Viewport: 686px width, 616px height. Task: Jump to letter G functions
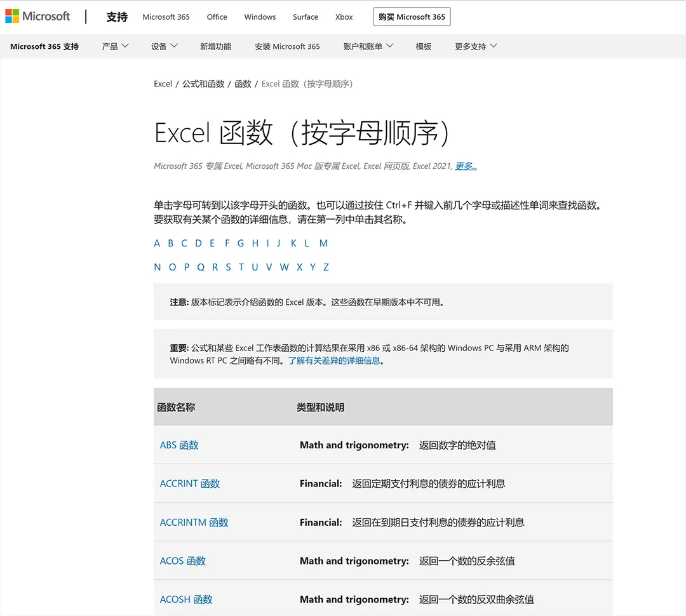coord(241,244)
